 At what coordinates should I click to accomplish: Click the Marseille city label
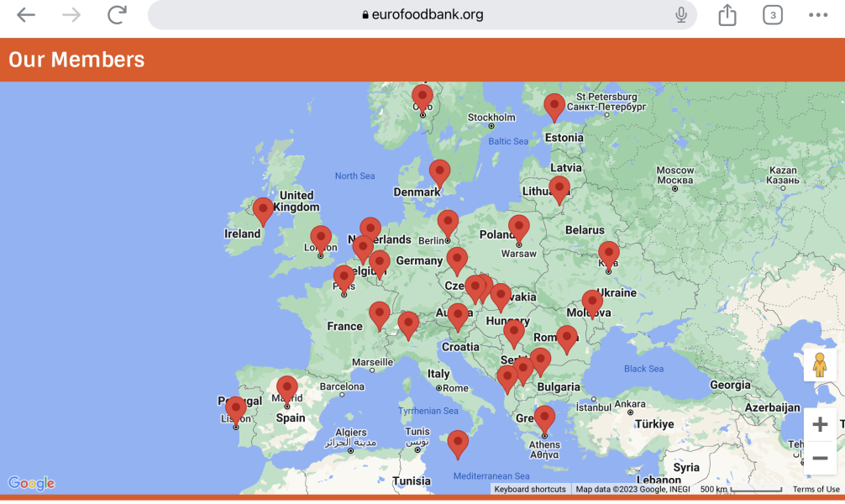click(372, 362)
